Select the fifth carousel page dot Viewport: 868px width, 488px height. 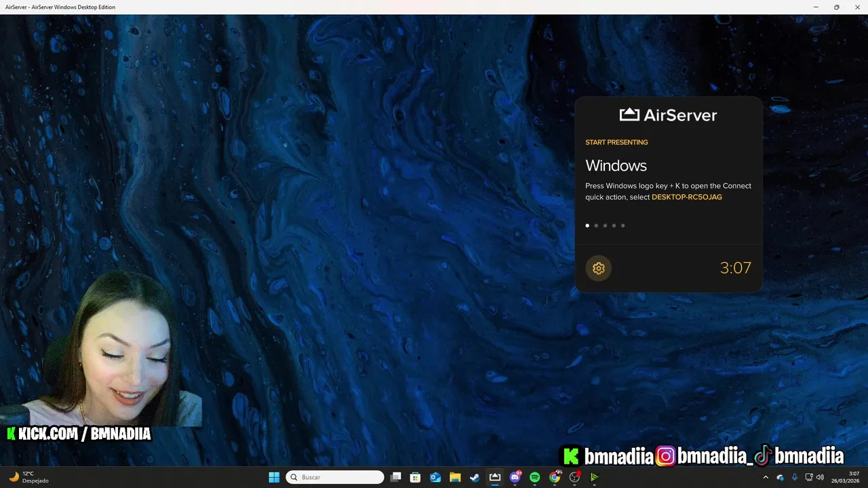click(x=623, y=226)
